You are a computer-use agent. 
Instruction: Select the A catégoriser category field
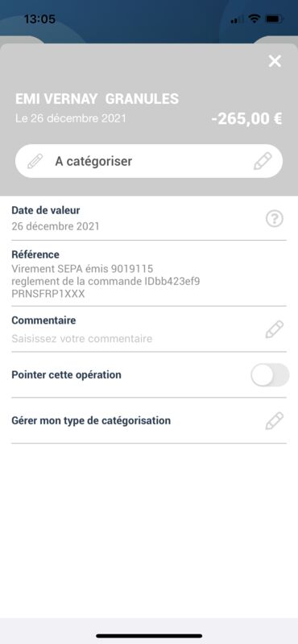tap(149, 161)
